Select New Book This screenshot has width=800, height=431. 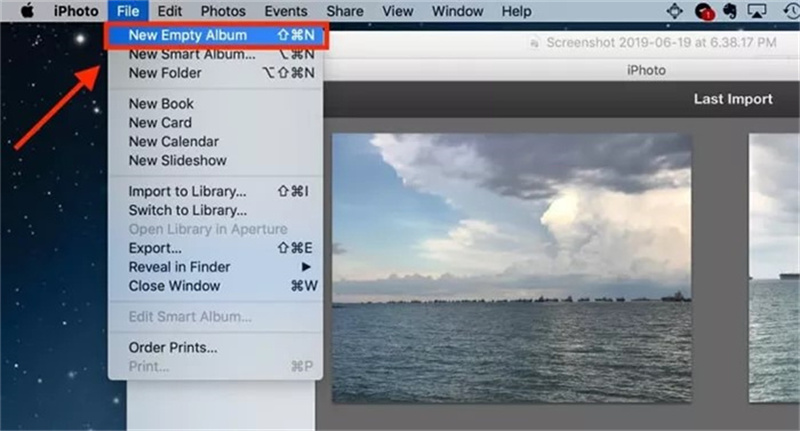point(215,104)
